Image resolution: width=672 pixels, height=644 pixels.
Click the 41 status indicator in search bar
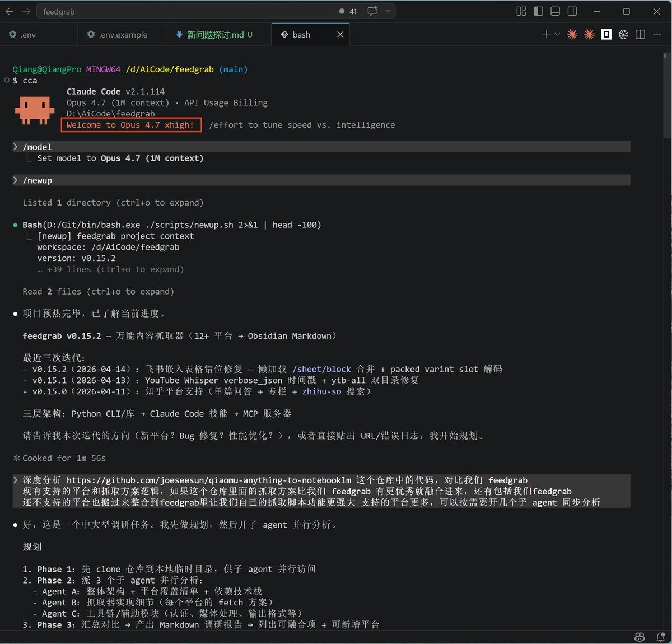pyautogui.click(x=348, y=11)
